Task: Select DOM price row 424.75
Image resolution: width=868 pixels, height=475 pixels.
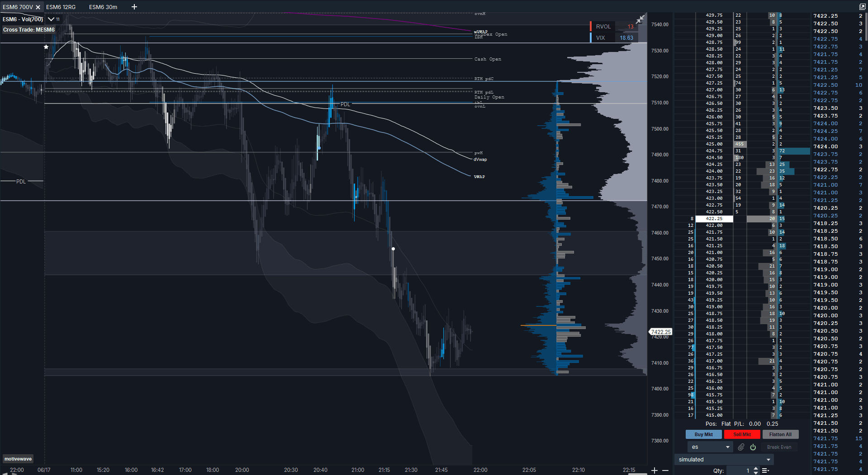Action: (x=714, y=151)
